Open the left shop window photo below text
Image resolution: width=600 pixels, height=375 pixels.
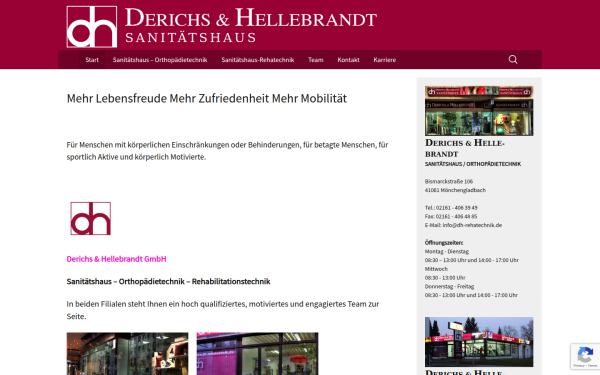click(127, 354)
